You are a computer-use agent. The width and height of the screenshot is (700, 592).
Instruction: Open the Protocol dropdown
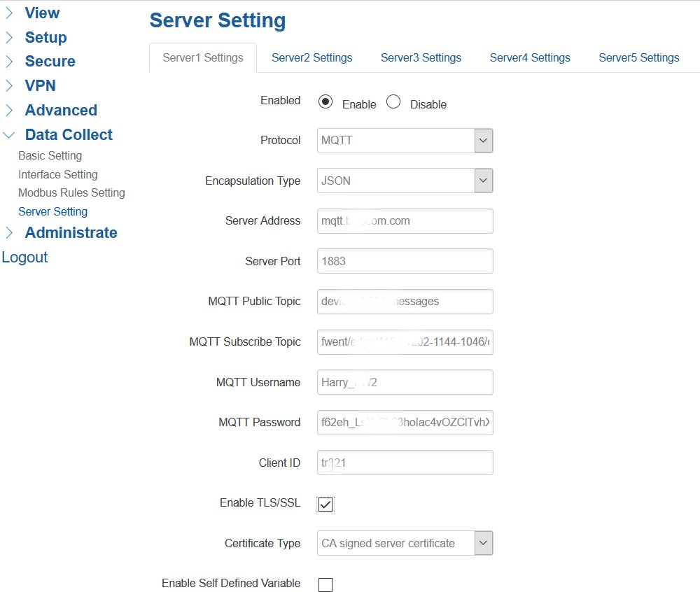tap(483, 141)
